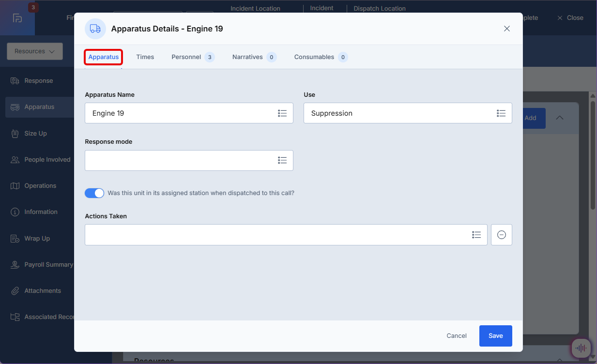Image resolution: width=597 pixels, height=364 pixels.
Task: Click the truck icon in the dialog header
Action: tap(95, 29)
